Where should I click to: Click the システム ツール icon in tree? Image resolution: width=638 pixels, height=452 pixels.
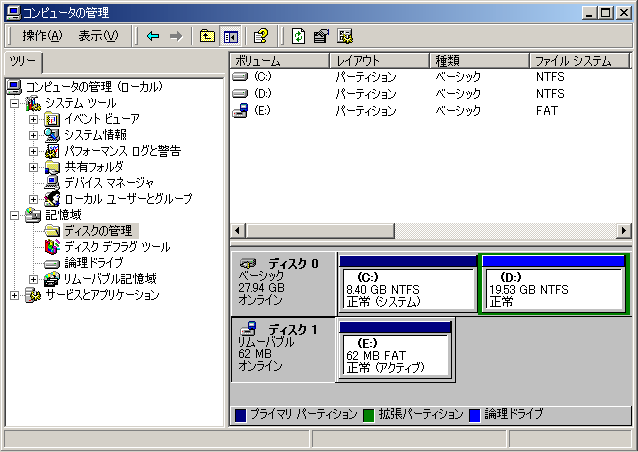tap(33, 103)
